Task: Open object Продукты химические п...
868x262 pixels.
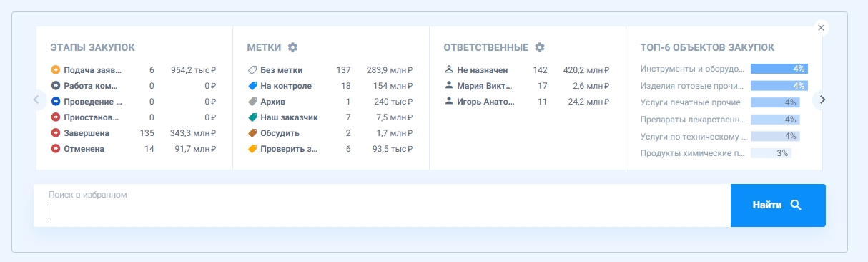Action: (692, 153)
